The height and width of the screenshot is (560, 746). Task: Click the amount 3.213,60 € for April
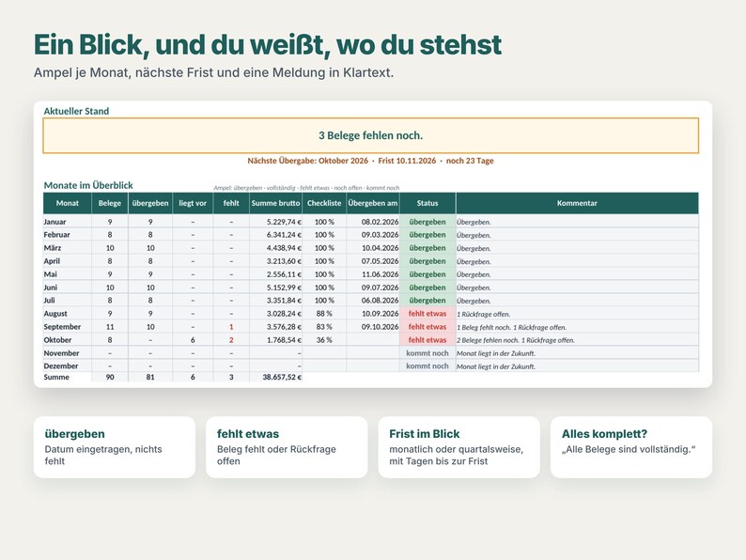(284, 261)
